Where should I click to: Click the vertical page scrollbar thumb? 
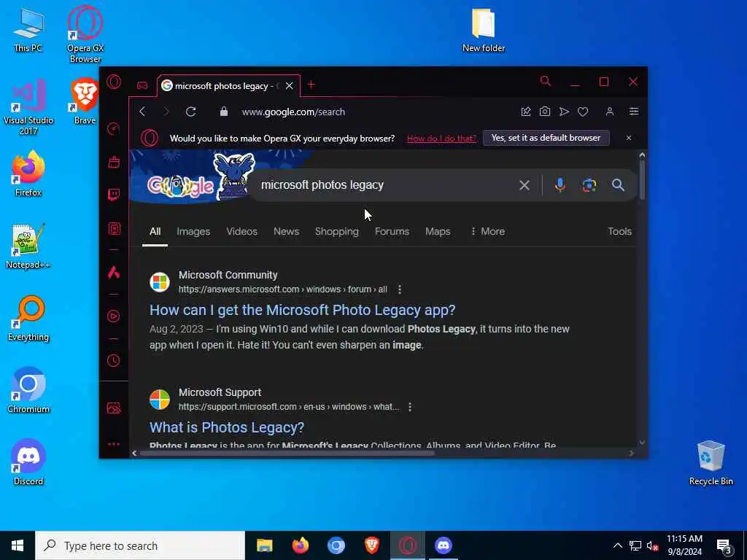click(x=642, y=180)
